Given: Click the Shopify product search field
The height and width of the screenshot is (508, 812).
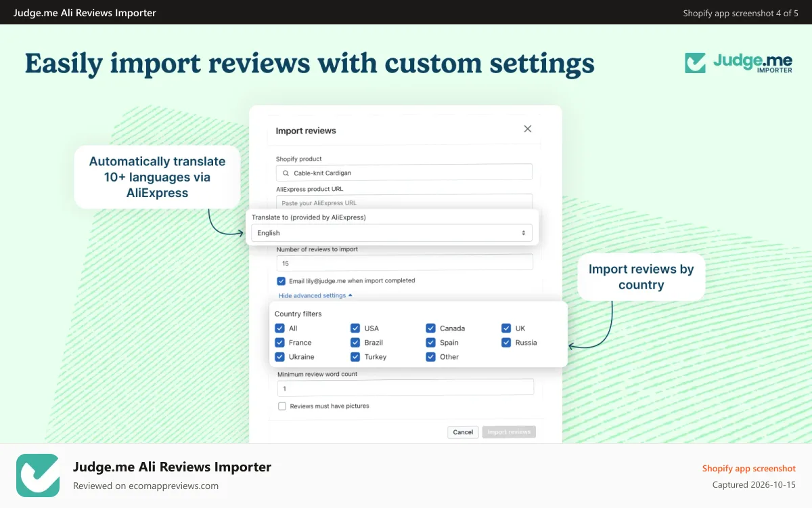Looking at the screenshot, I should tap(404, 172).
